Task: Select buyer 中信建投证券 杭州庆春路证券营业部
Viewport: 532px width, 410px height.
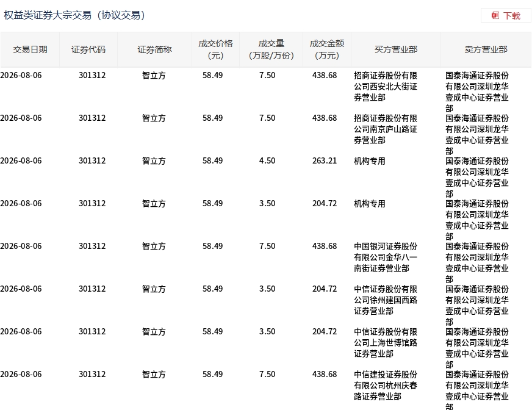Action: (x=386, y=386)
